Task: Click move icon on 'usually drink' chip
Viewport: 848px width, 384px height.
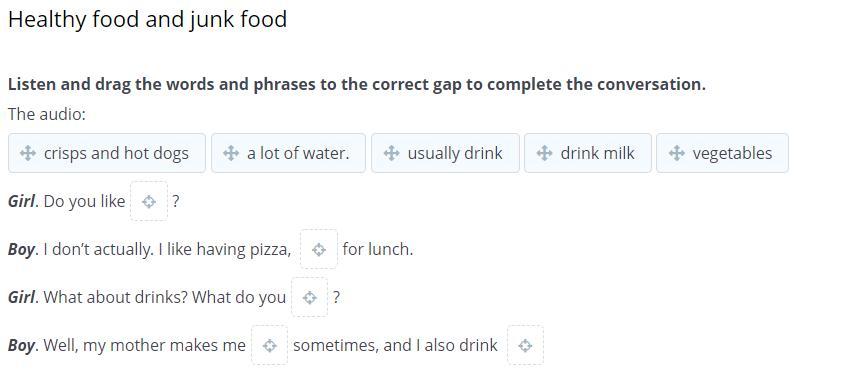Action: [391, 154]
